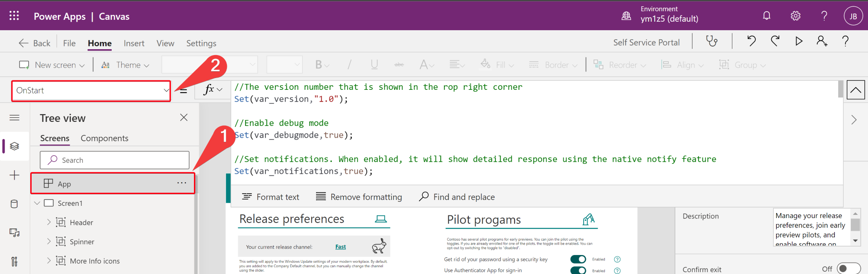Viewport: 868px width, 274px height.
Task: Toggle the left hamburger menu
Action: pos(14,118)
